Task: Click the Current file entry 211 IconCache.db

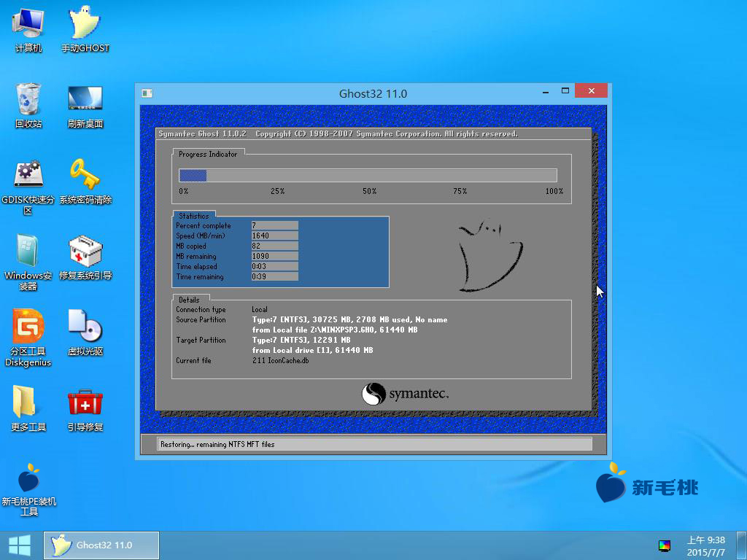Action: point(280,360)
